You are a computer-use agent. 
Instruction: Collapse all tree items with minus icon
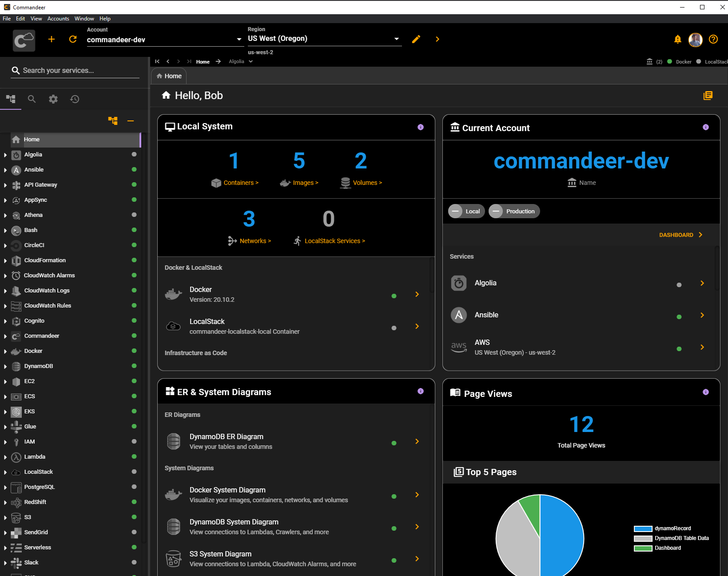[131, 121]
